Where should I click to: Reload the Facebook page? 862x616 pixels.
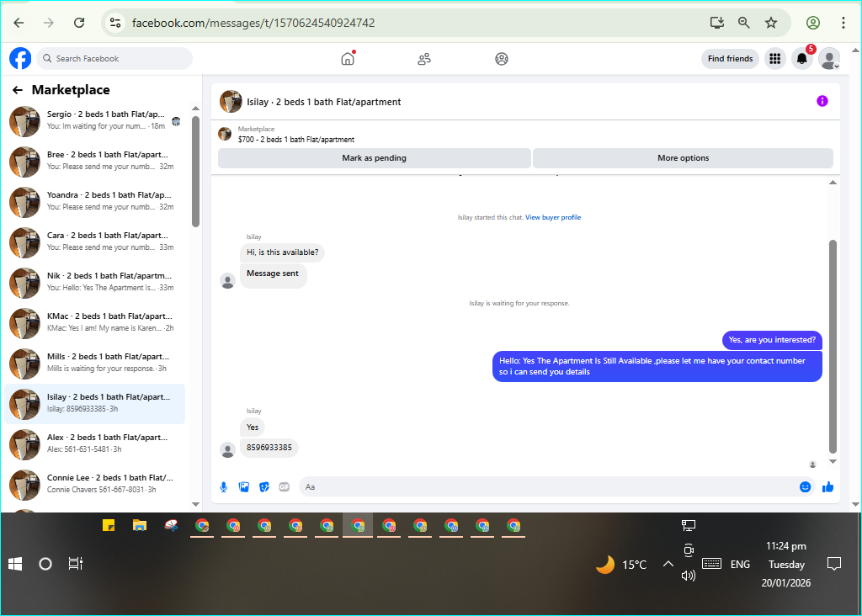click(x=79, y=23)
